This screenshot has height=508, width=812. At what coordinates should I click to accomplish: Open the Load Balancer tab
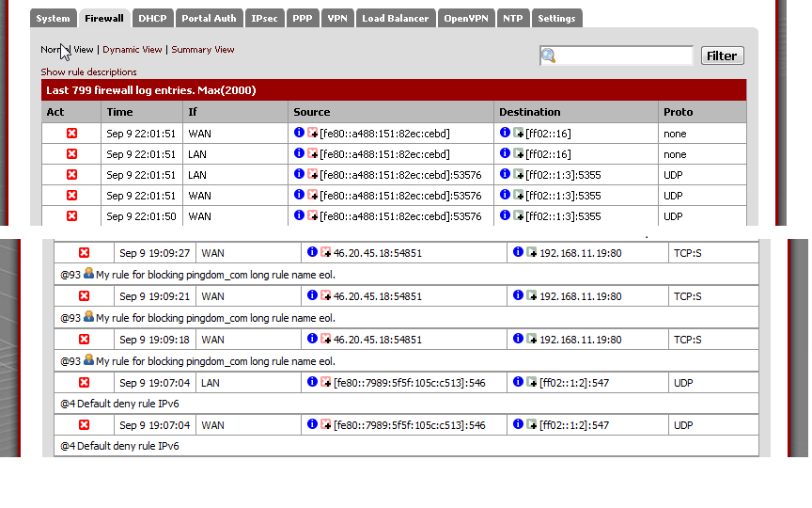tap(396, 18)
